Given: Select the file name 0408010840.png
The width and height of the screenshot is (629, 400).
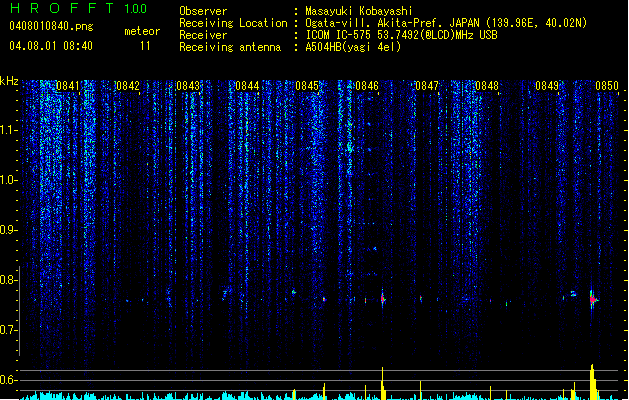Looking at the screenshot, I should [x=51, y=26].
